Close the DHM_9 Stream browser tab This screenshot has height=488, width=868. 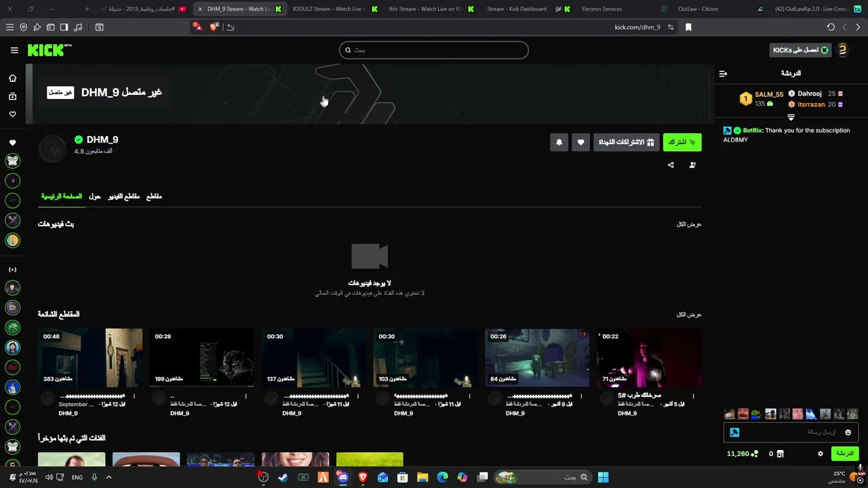pos(199,9)
